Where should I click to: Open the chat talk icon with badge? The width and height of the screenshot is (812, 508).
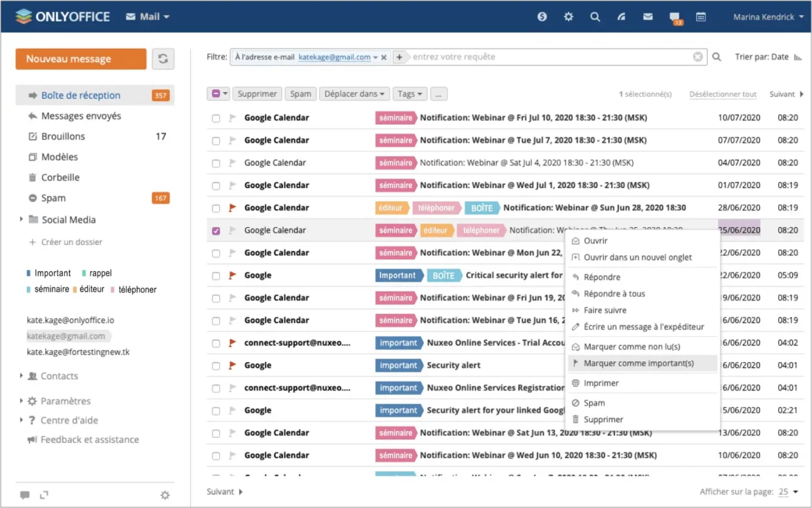675,17
